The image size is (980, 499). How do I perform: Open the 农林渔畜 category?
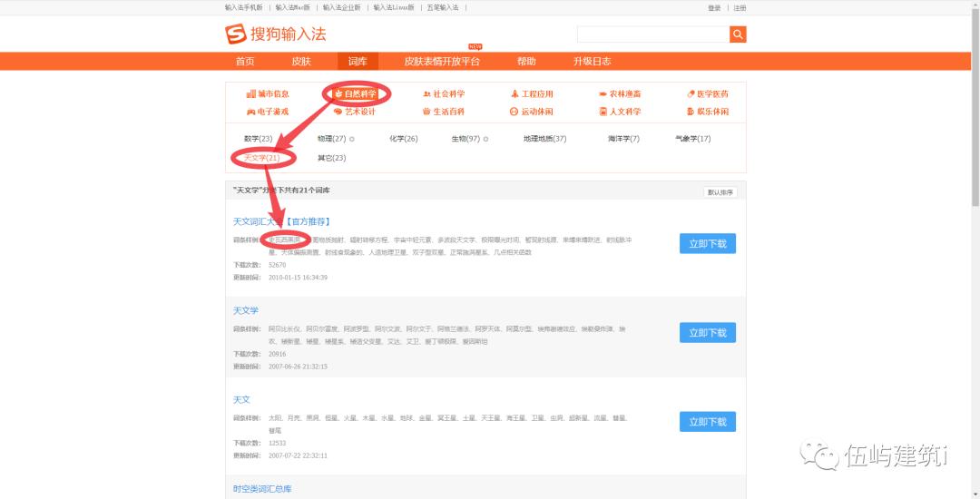[620, 93]
